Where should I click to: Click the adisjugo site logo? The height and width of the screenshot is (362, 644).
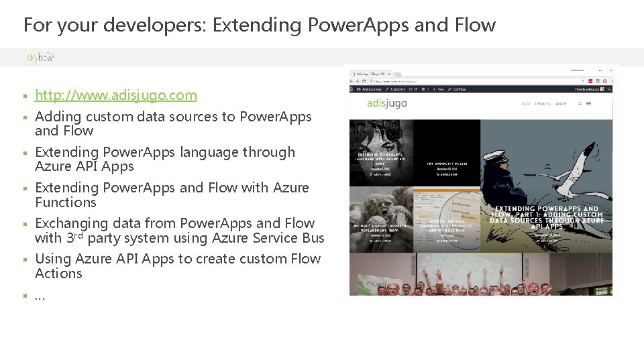387,103
